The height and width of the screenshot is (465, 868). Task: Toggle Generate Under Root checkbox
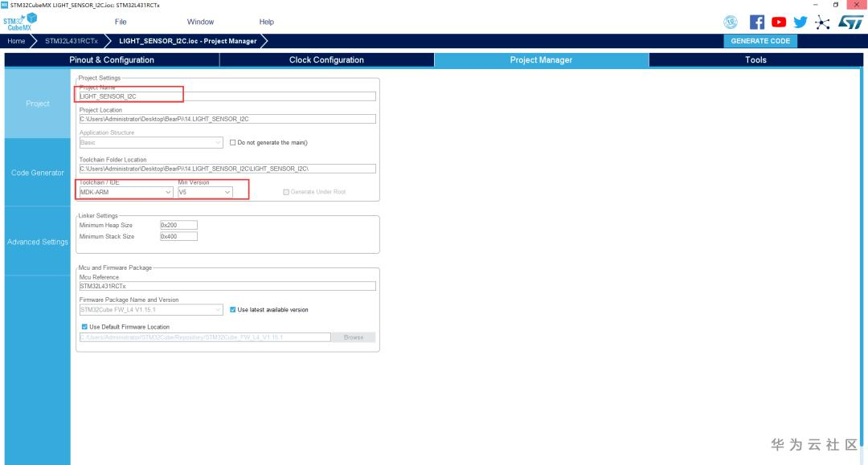[286, 192]
